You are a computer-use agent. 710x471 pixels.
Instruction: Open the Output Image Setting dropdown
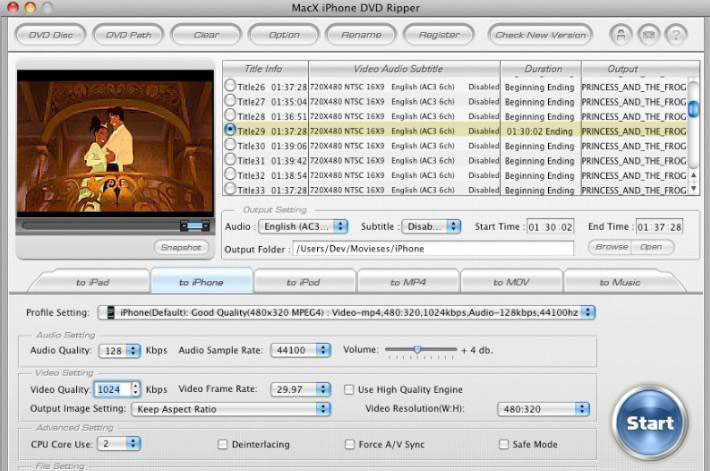click(x=231, y=409)
